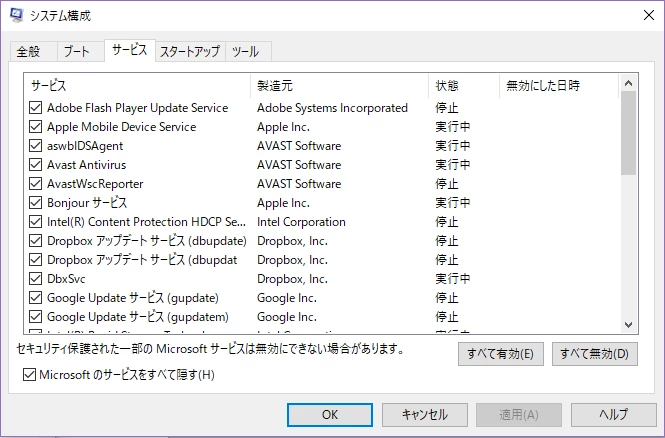Click Apple Inc. beside Bonjour サービス
The height and width of the screenshot is (438, 665).
point(283,203)
